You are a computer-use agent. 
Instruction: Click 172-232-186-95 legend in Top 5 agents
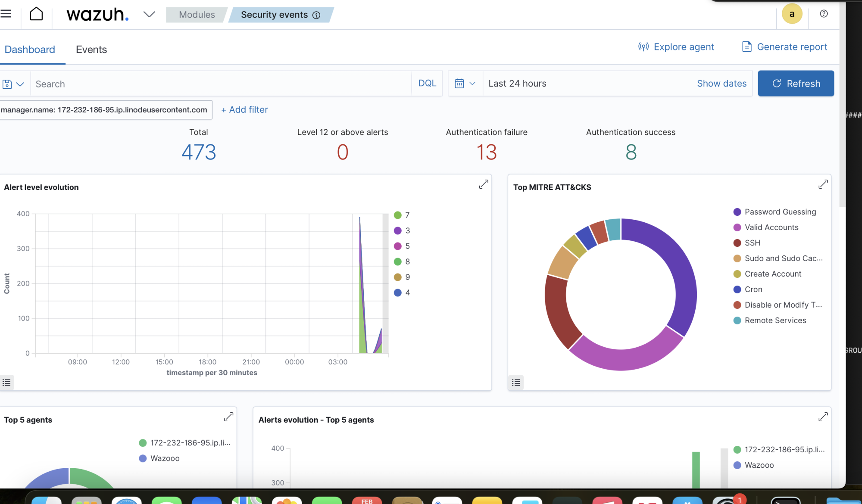(x=185, y=443)
